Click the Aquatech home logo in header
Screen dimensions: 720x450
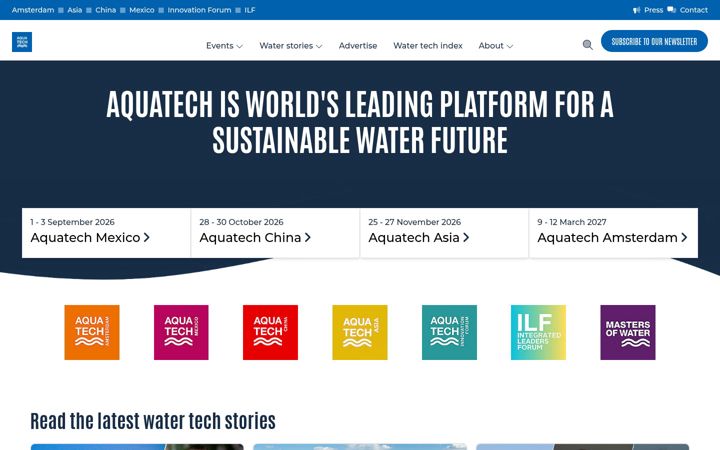point(22,42)
